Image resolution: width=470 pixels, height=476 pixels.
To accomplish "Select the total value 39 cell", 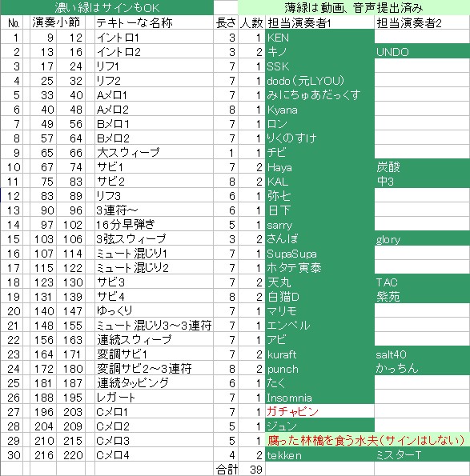I will coord(251,469).
